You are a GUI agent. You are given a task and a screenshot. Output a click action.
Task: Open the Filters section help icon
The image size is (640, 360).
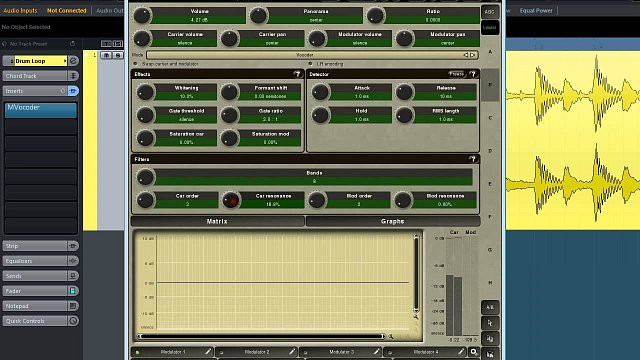click(473, 159)
